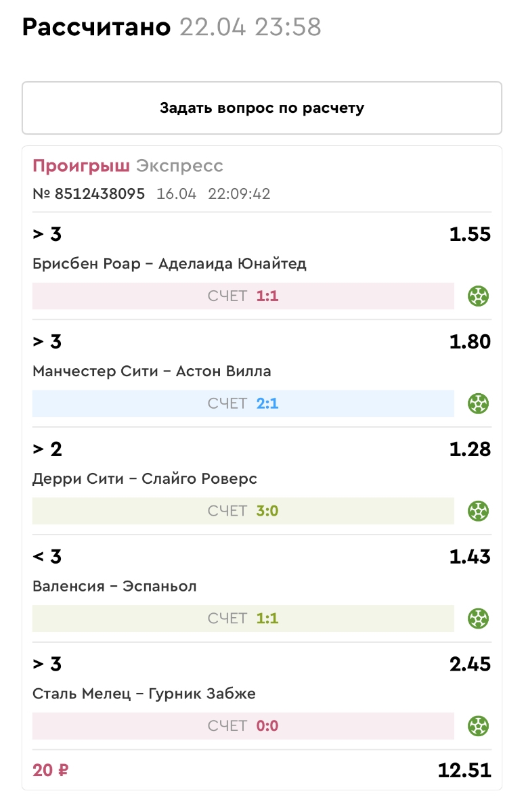The height and width of the screenshot is (812, 524).
Task: Open Манчестер Сити – Астон Вилла match
Action: pyautogui.click(x=152, y=371)
